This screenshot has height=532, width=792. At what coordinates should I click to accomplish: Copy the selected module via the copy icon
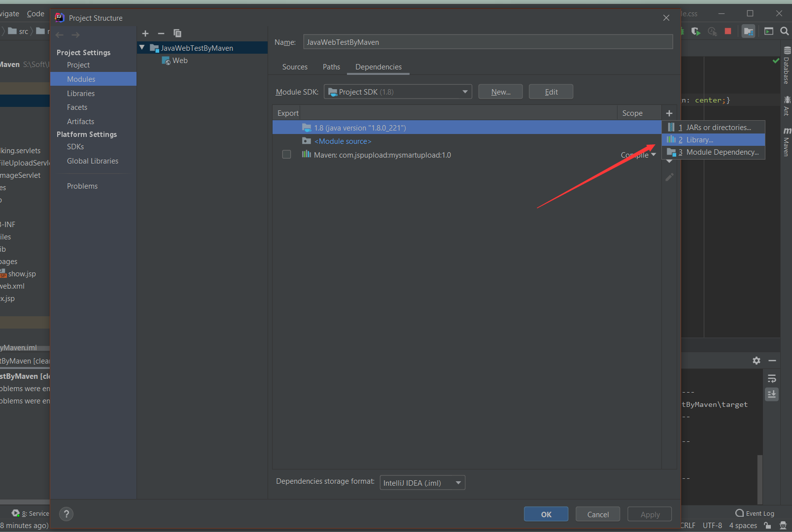tap(177, 33)
